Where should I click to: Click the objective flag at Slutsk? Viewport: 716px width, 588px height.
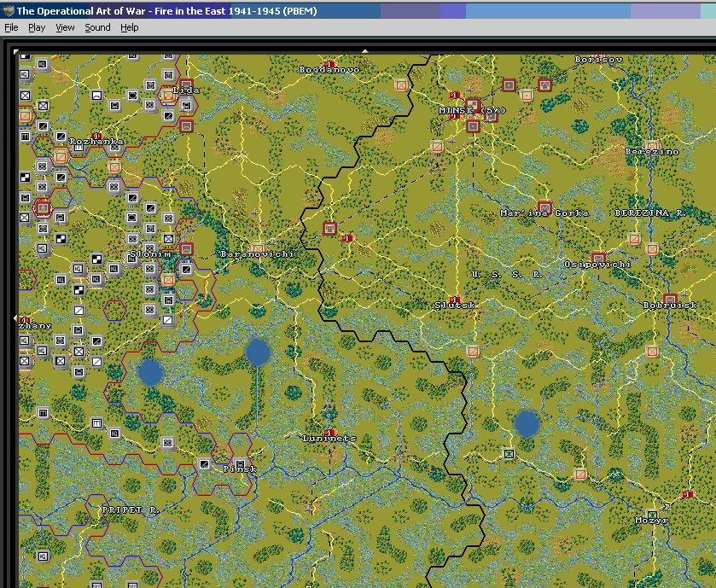(455, 300)
